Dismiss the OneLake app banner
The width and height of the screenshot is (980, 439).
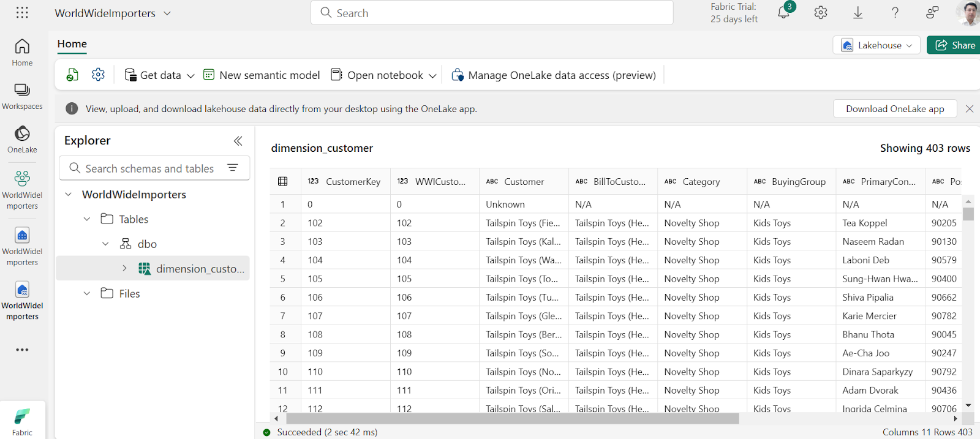pos(969,109)
